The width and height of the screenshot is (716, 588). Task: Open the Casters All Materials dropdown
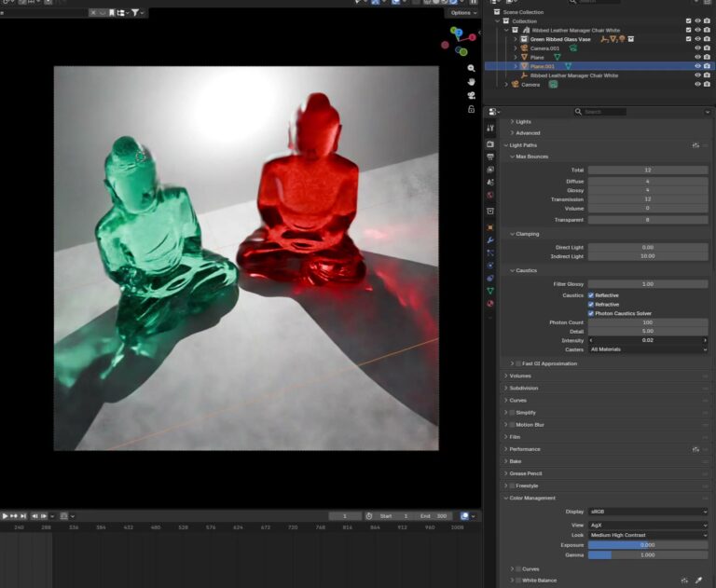(x=648, y=349)
